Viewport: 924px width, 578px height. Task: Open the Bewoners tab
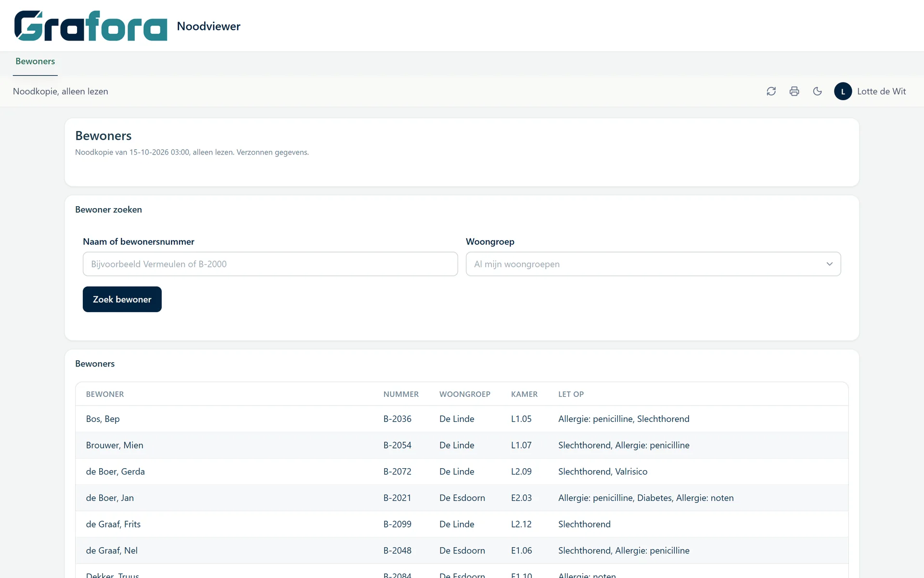(35, 62)
